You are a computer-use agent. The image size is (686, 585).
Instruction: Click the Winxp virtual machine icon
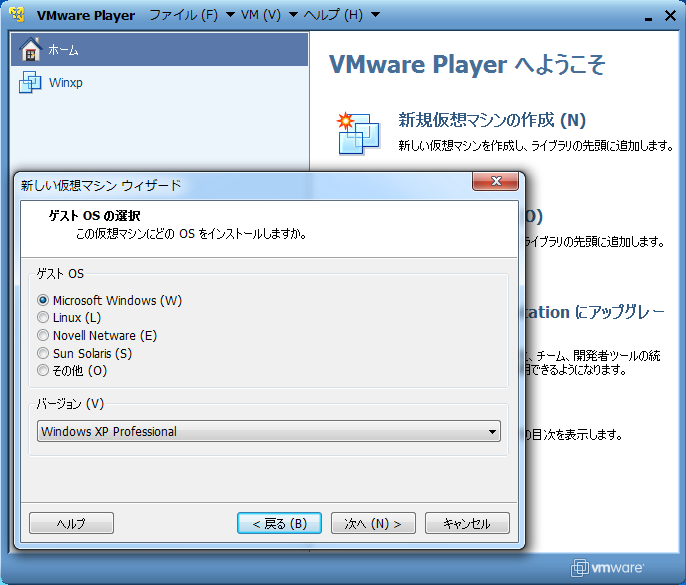tap(30, 82)
